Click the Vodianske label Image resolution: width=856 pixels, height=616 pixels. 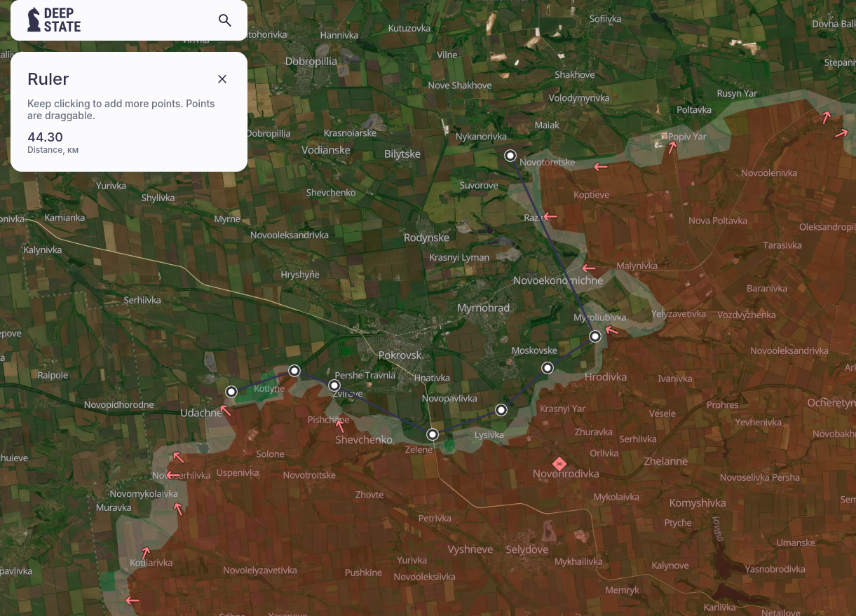[x=326, y=150]
